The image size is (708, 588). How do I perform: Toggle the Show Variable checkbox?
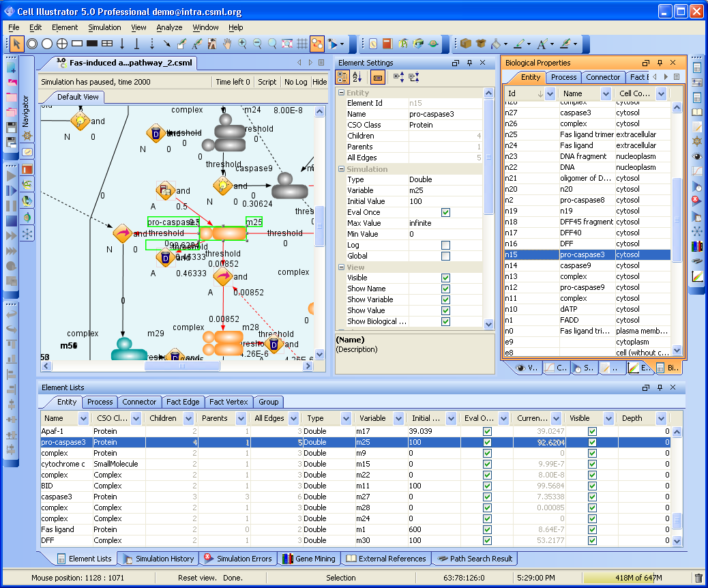point(445,299)
